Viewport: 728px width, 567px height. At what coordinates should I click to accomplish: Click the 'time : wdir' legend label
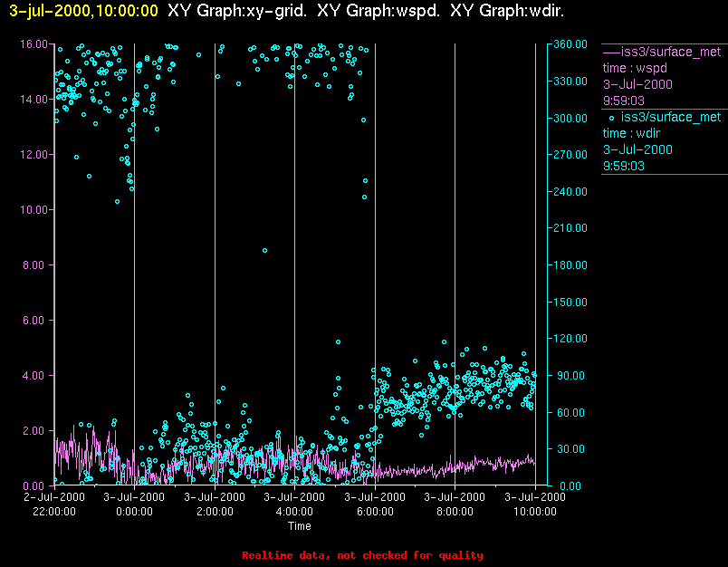coord(631,133)
